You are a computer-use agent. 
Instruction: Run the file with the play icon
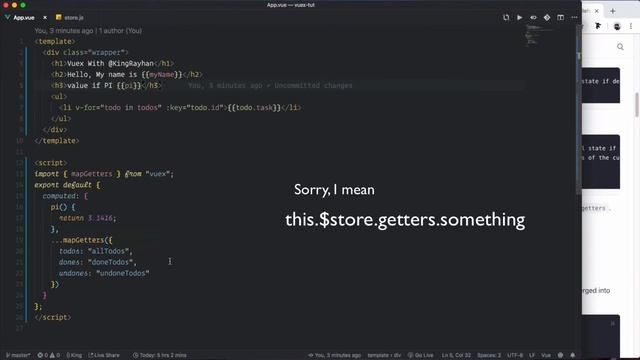[520, 18]
